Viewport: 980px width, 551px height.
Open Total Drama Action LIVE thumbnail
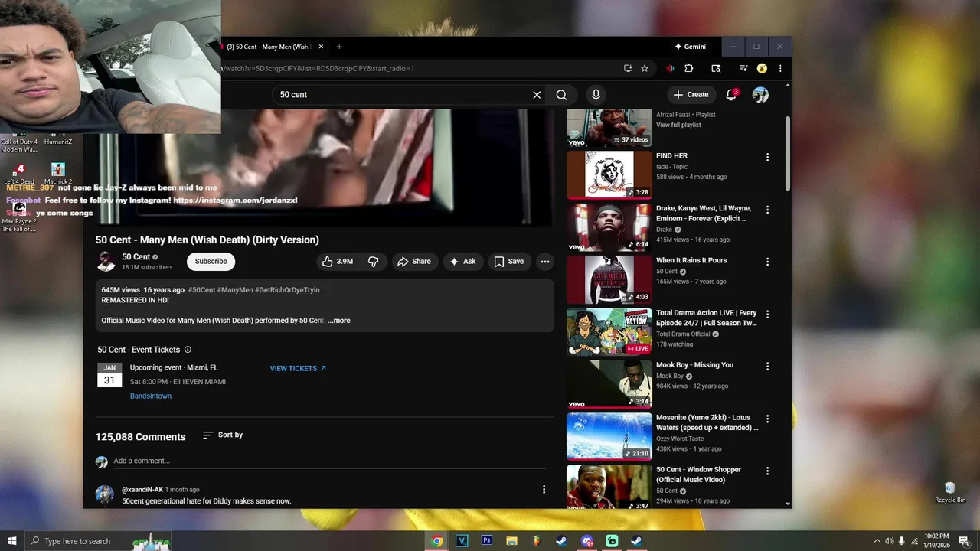click(609, 331)
